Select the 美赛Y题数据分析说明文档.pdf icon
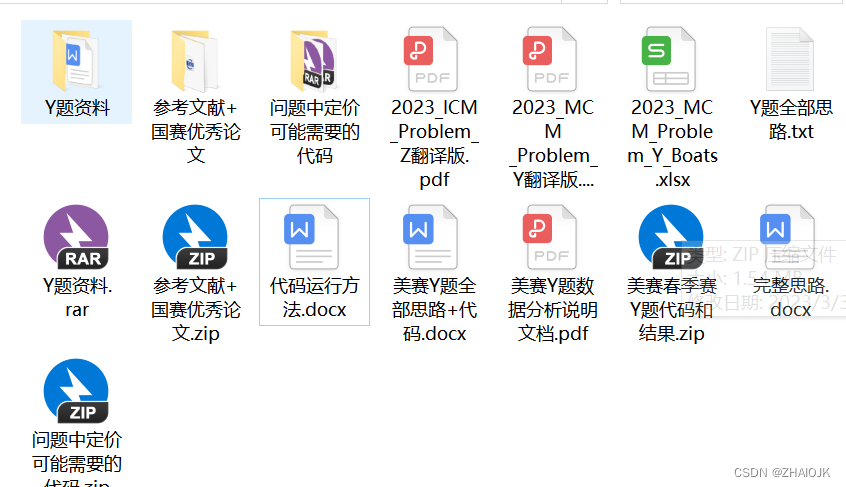The width and height of the screenshot is (846, 487). point(550,237)
